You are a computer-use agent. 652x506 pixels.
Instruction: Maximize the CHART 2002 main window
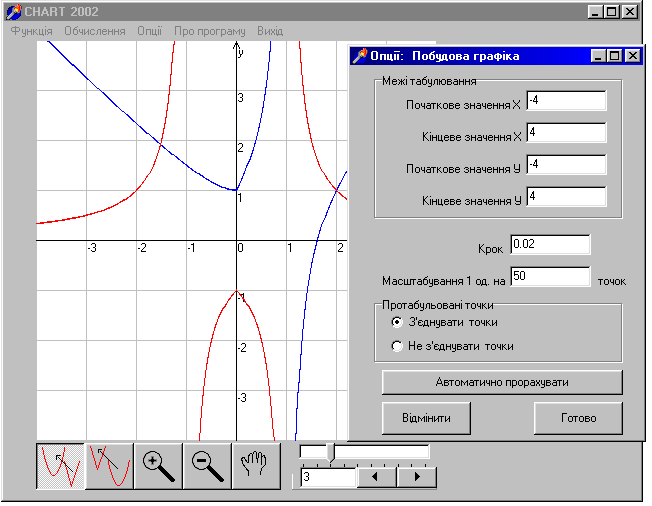[x=612, y=12]
